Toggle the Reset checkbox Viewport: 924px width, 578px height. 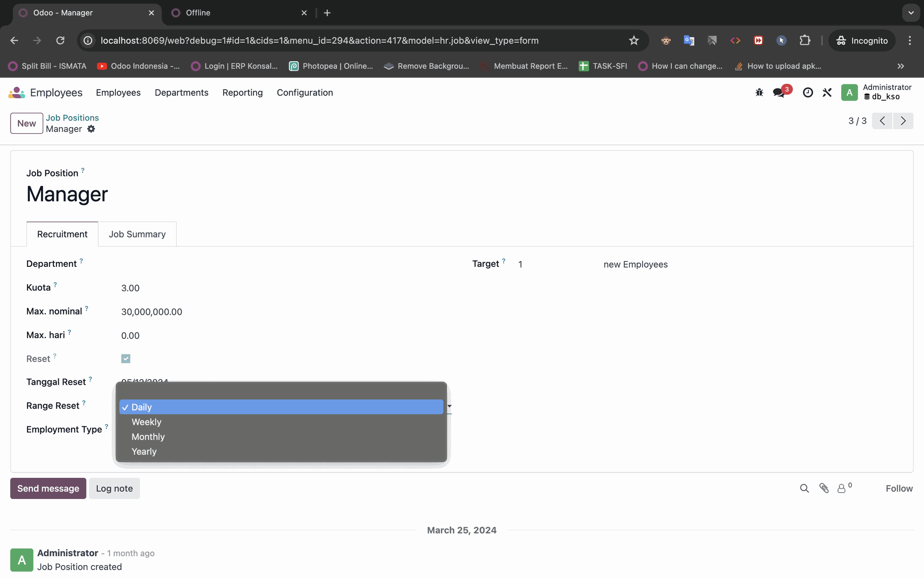pos(126,359)
